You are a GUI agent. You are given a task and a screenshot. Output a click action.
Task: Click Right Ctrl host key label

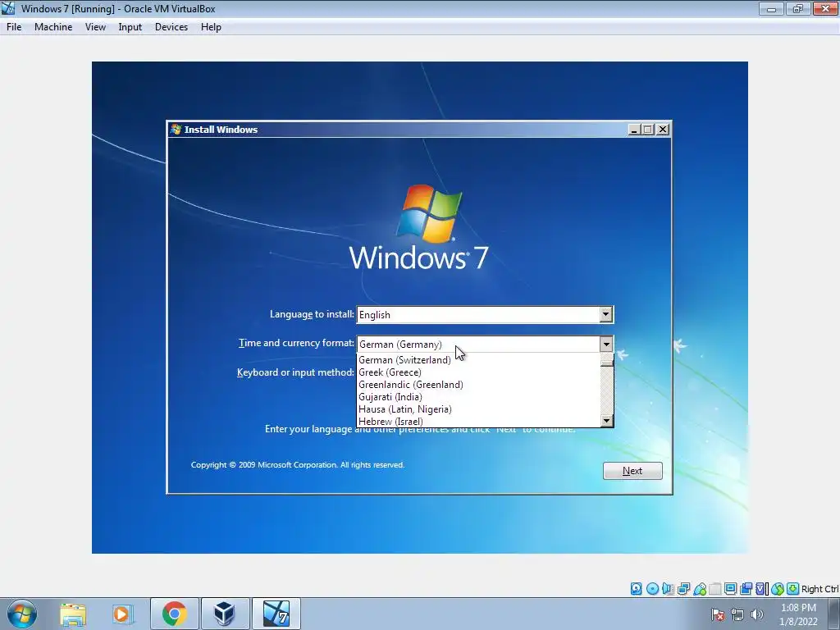tap(819, 589)
